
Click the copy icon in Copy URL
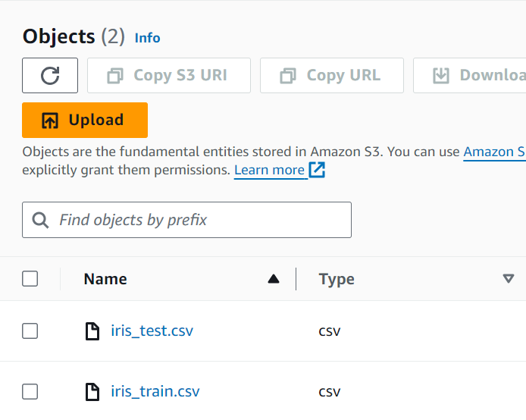(288, 76)
